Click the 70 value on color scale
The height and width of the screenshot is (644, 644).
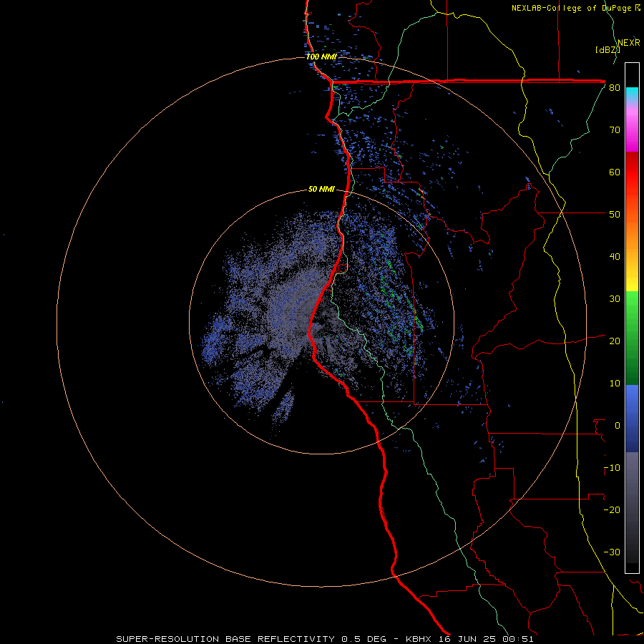point(615,130)
